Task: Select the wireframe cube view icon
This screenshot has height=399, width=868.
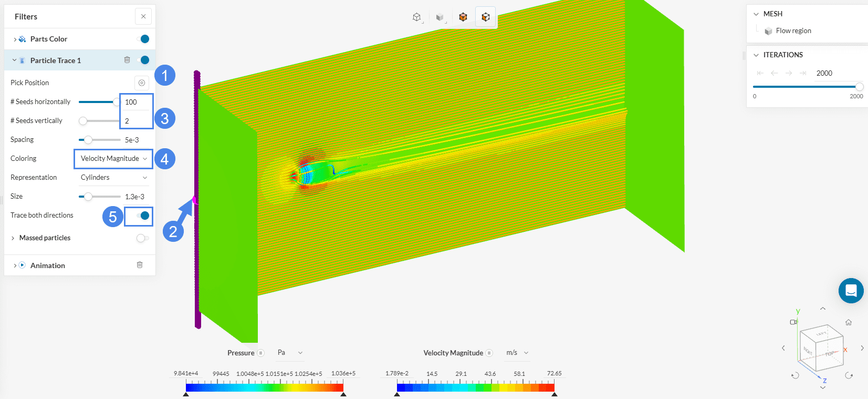Action: [x=416, y=17]
